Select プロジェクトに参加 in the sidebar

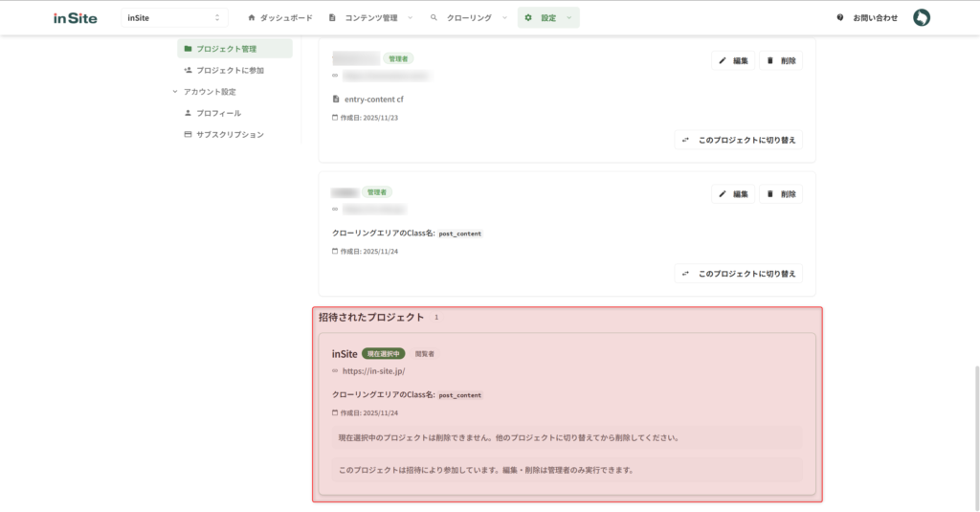(x=230, y=70)
